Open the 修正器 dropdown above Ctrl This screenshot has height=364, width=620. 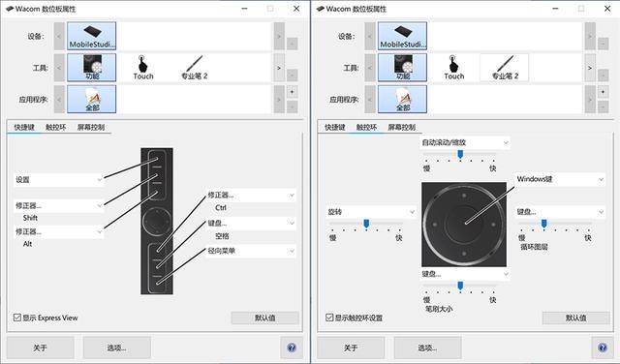point(251,195)
